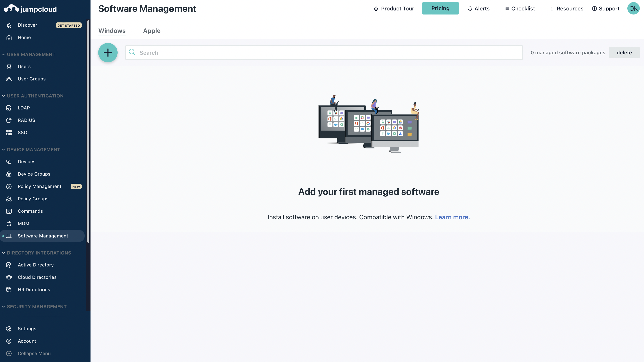Select the Windows tab
The width and height of the screenshot is (644, 362).
coord(112,31)
